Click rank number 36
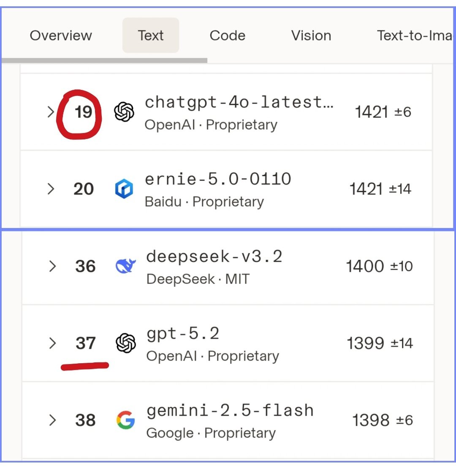Viewport: 456px width, 476px height. (85, 266)
